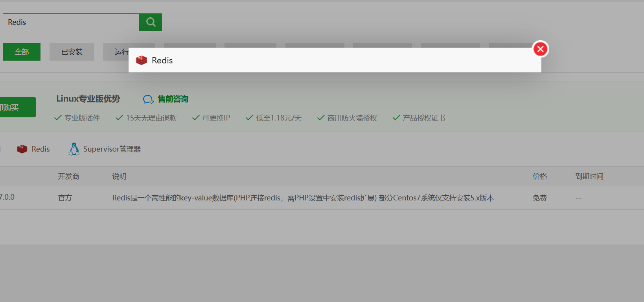Viewport: 644px width, 302px height.
Task: Click the green 购买 button
Action: click(18, 107)
